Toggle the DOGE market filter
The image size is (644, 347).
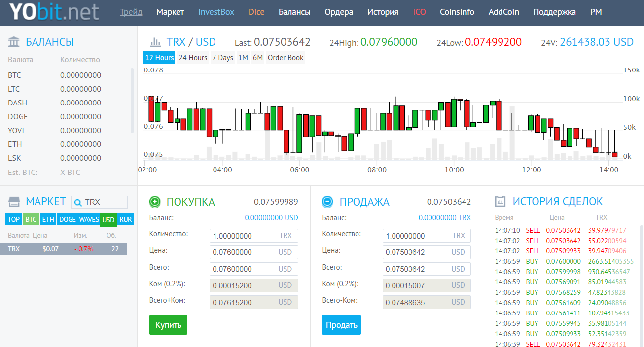[x=67, y=219]
